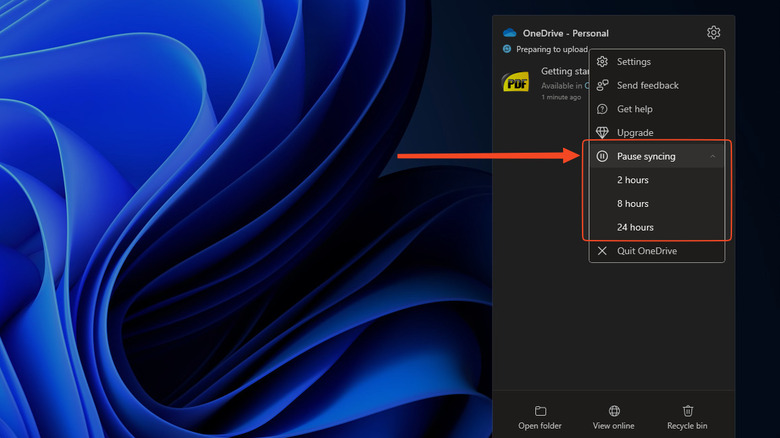Click the Upgrade diamond icon

(602, 133)
